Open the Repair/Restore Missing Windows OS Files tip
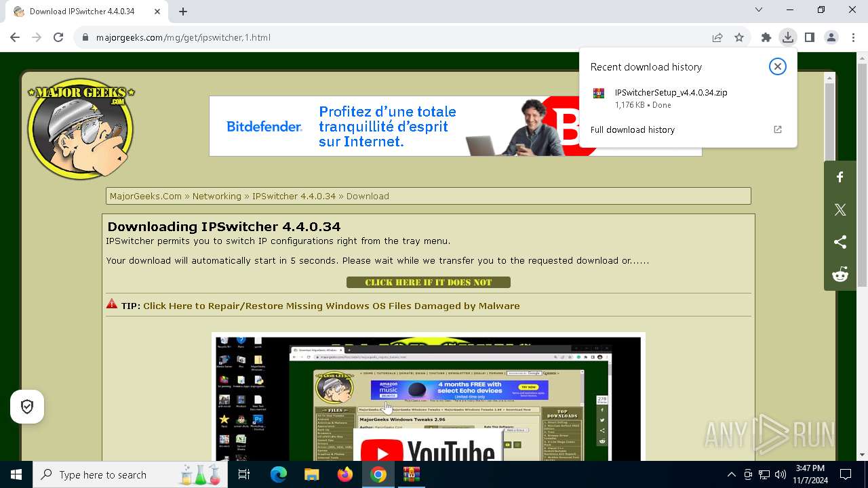The height and width of the screenshot is (488, 868). [x=332, y=306]
